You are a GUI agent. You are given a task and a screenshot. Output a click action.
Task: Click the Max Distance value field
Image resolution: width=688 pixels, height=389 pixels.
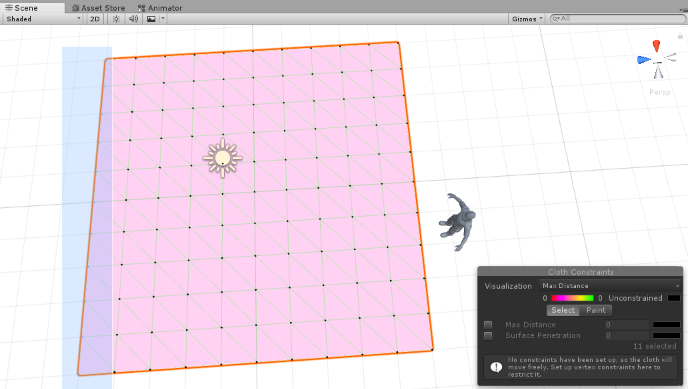pyautogui.click(x=627, y=325)
